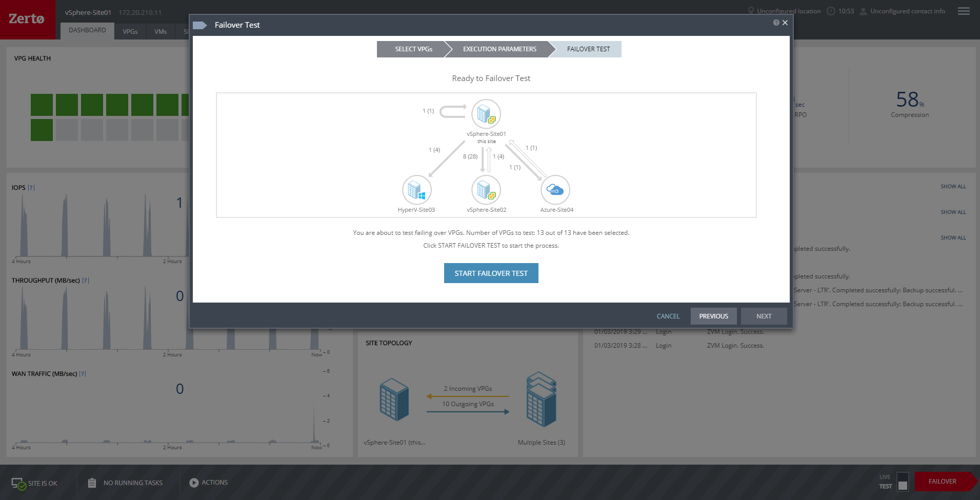Screen dimensions: 980x500
Task: Select the vSphere-Site01 site icon in the diagram
Action: click(486, 114)
